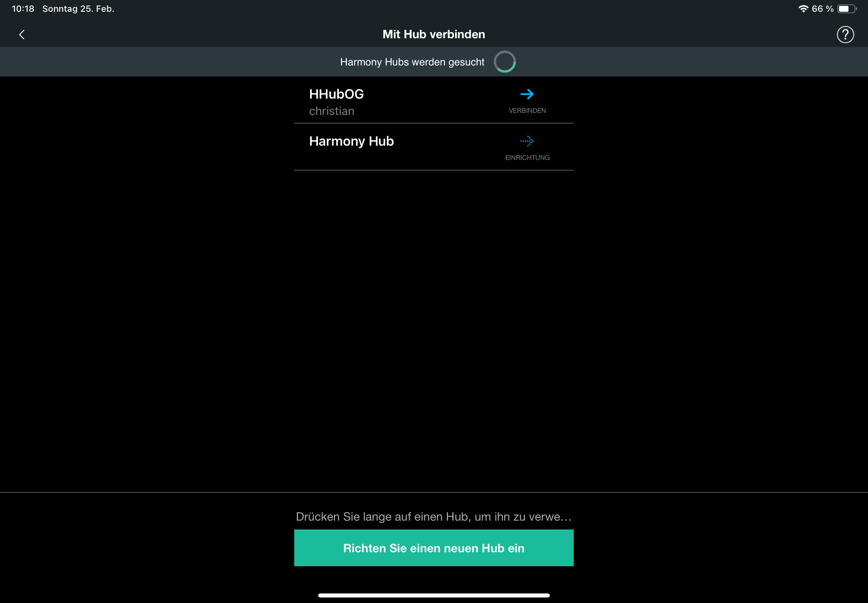The height and width of the screenshot is (603, 868).
Task: Tap the home indicator bar at bottom
Action: (x=434, y=595)
